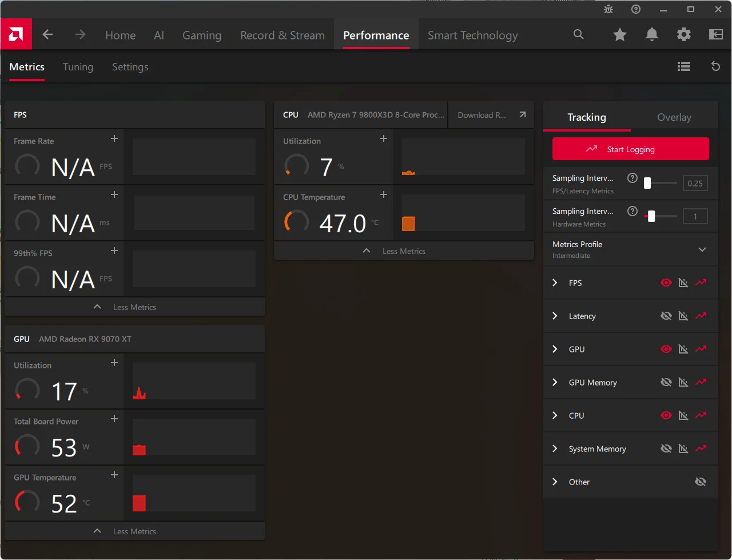The width and height of the screenshot is (732, 560).
Task: Open the Overlay tab
Action: point(674,117)
